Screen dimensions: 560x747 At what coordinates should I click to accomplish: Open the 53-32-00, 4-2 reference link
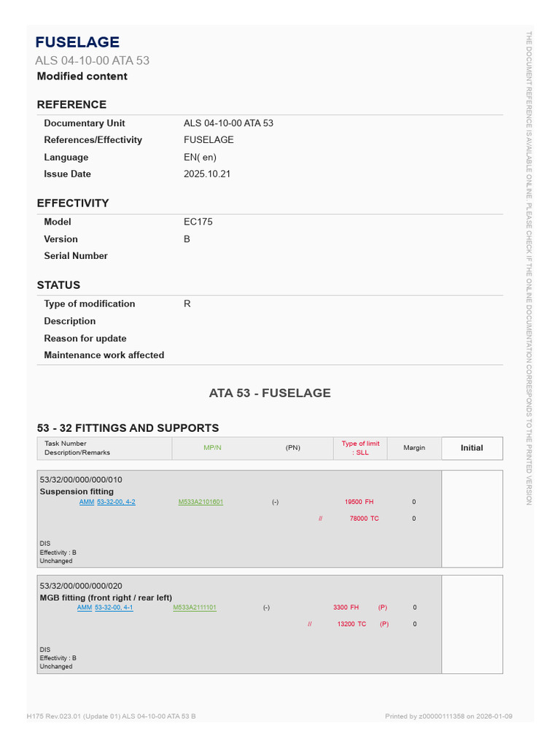[116, 502]
